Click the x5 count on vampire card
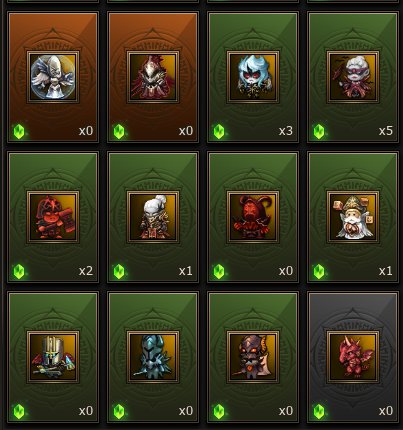The height and width of the screenshot is (430, 403). click(x=386, y=131)
